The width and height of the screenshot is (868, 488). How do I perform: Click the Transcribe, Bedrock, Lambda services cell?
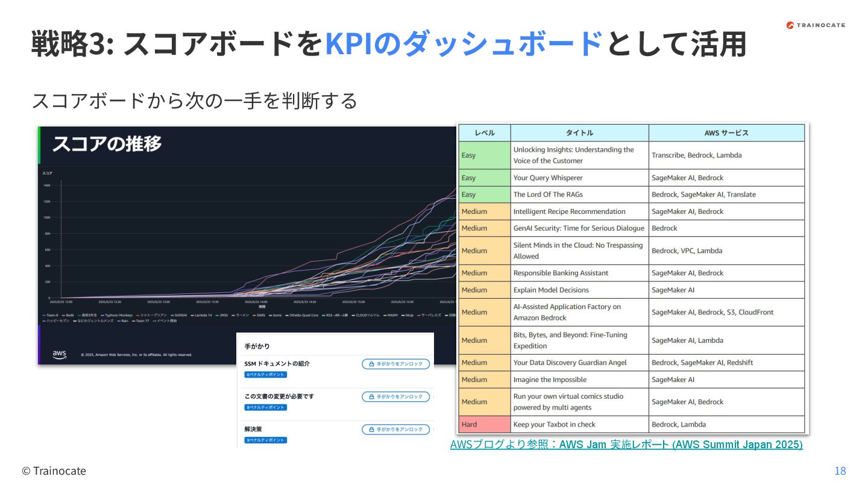tap(726, 155)
